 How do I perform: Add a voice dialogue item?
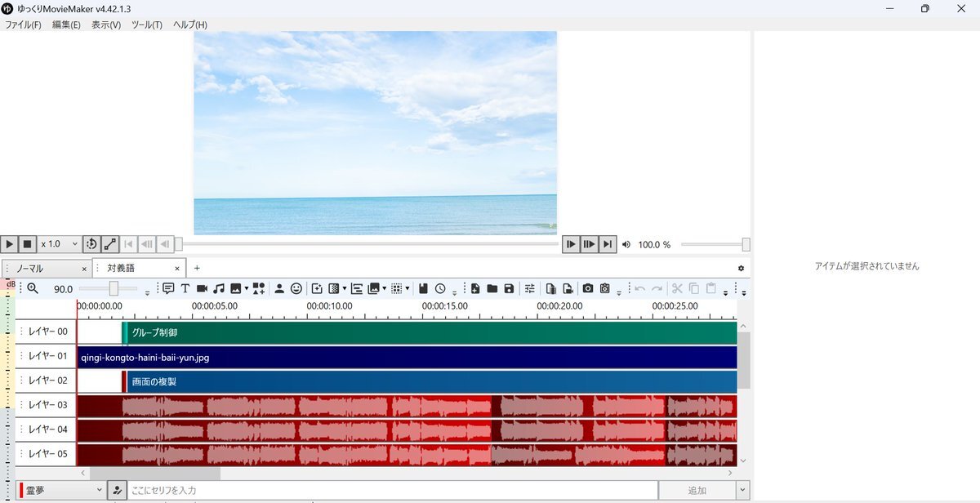168,288
